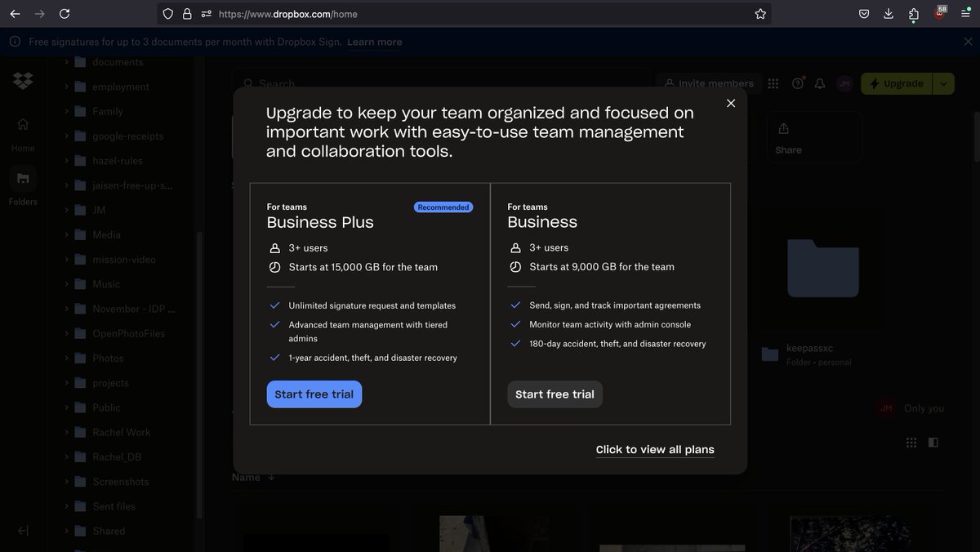Dismiss the Dropbox Sign banner
The image size is (980, 552).
coord(968,41)
